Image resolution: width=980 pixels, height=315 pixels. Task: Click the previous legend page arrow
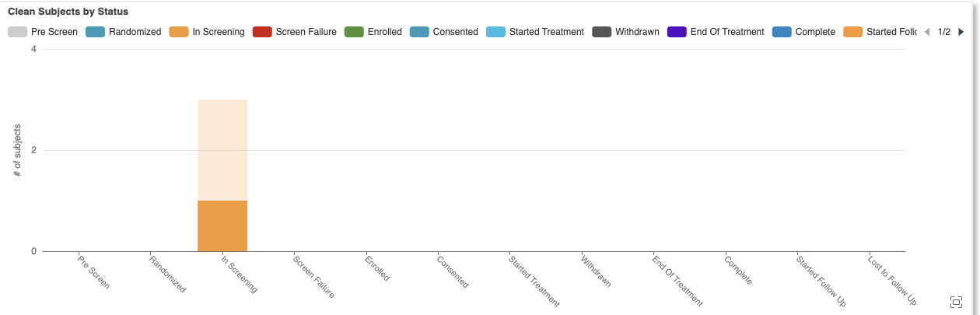click(926, 32)
